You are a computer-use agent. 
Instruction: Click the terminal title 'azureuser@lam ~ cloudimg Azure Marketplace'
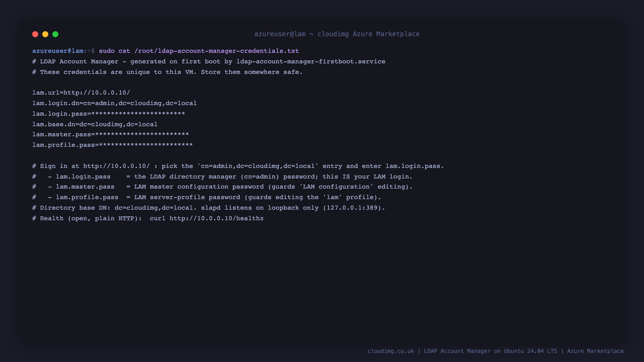pyautogui.click(x=337, y=34)
